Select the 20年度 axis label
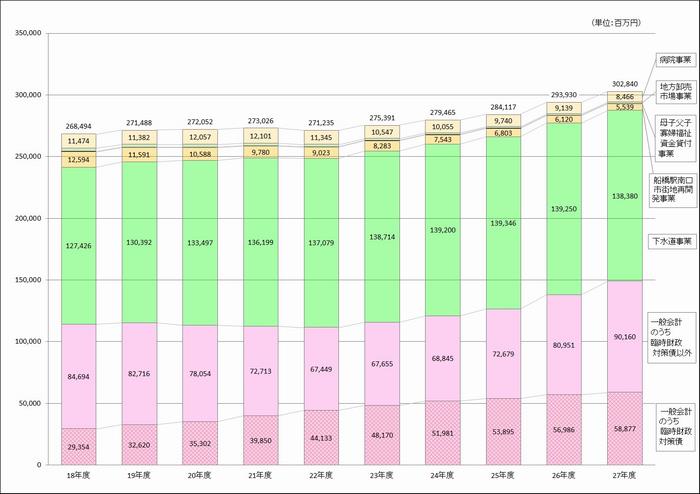The image size is (700, 494). click(200, 475)
